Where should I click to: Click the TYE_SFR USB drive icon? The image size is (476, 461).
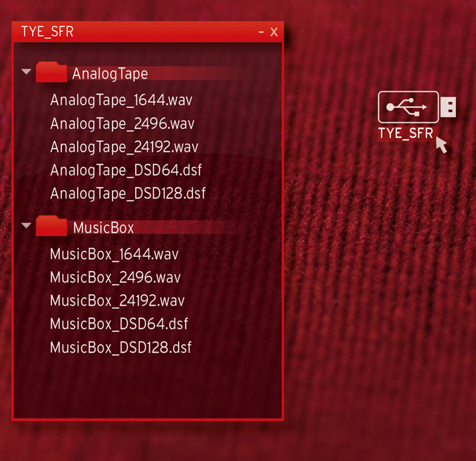pyautogui.click(x=417, y=107)
